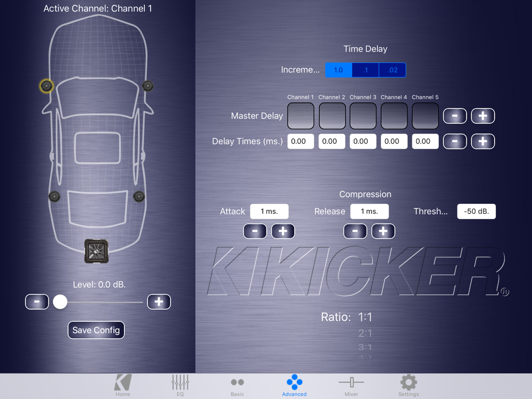Set time delay increment to 1.0
Viewport: 532px width, 399px height.
point(338,70)
